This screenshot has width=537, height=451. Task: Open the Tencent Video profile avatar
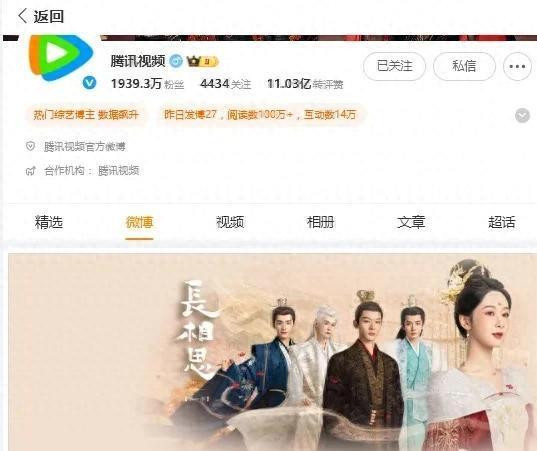coord(61,58)
